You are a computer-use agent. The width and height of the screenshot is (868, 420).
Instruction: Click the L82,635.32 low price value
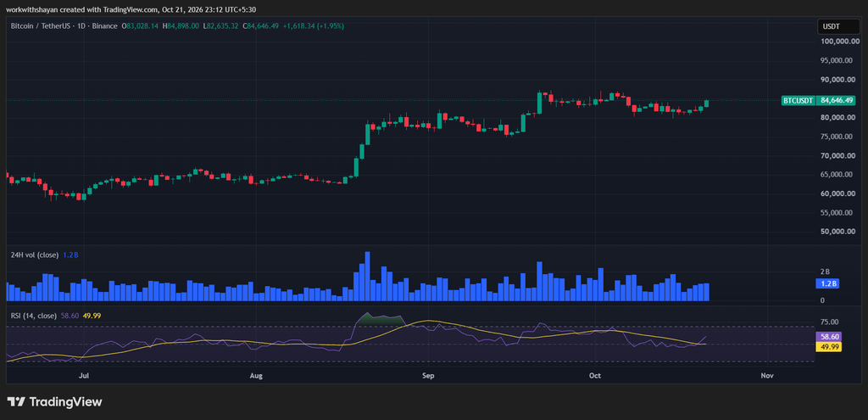[x=222, y=25]
